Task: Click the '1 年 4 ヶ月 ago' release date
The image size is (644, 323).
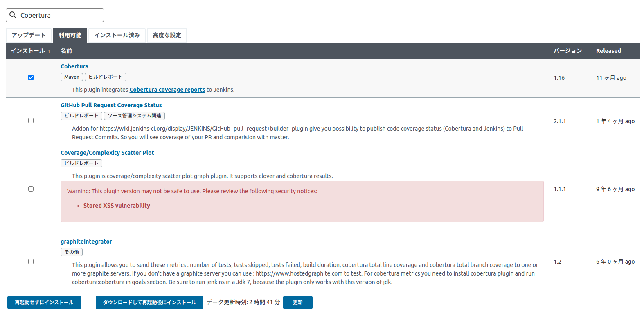Action: 615,121
